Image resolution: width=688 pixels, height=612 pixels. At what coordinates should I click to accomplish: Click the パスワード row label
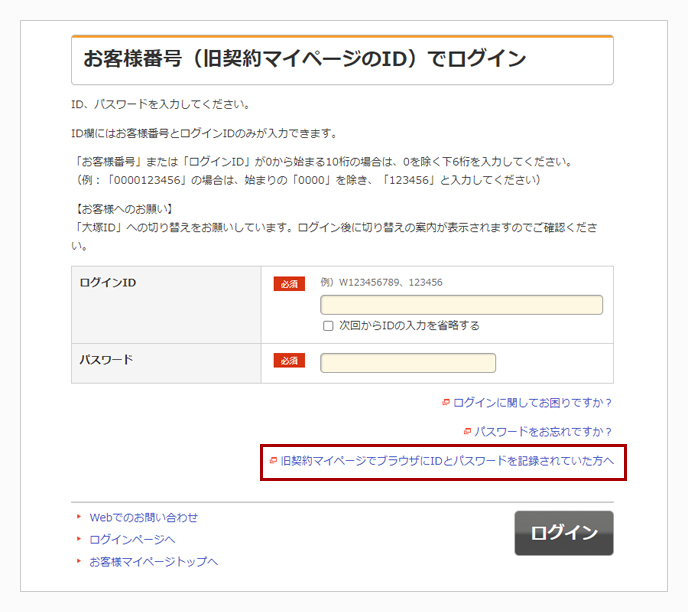click(106, 360)
